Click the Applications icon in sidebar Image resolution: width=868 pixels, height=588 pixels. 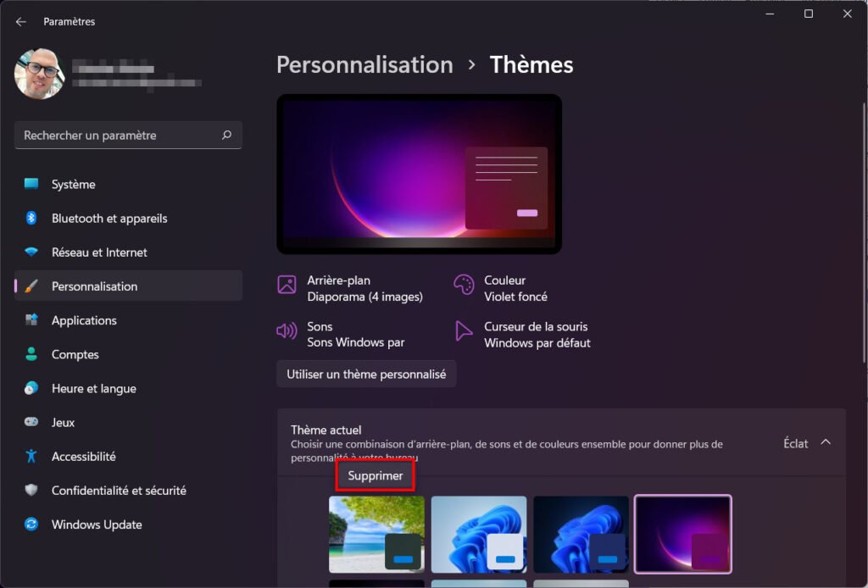pyautogui.click(x=31, y=319)
